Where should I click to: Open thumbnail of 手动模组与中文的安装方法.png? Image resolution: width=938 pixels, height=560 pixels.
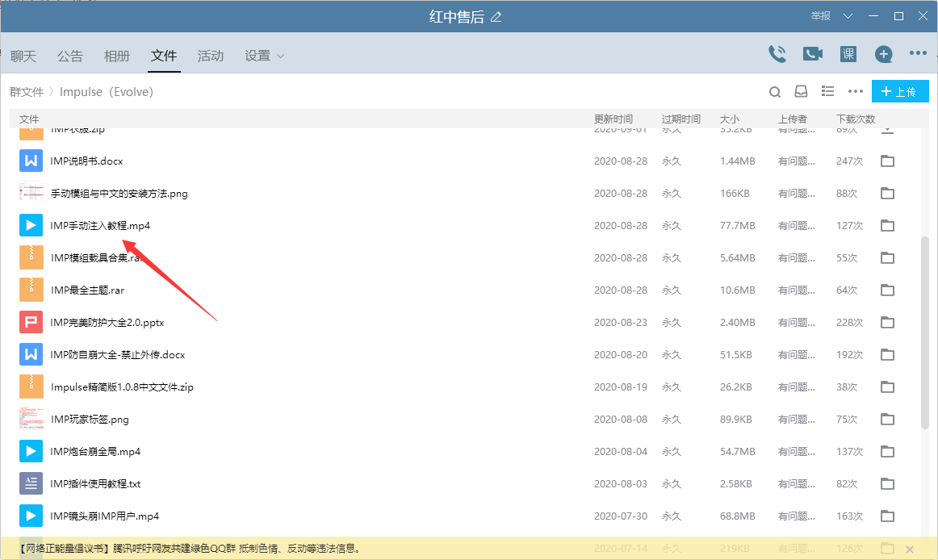(31, 193)
